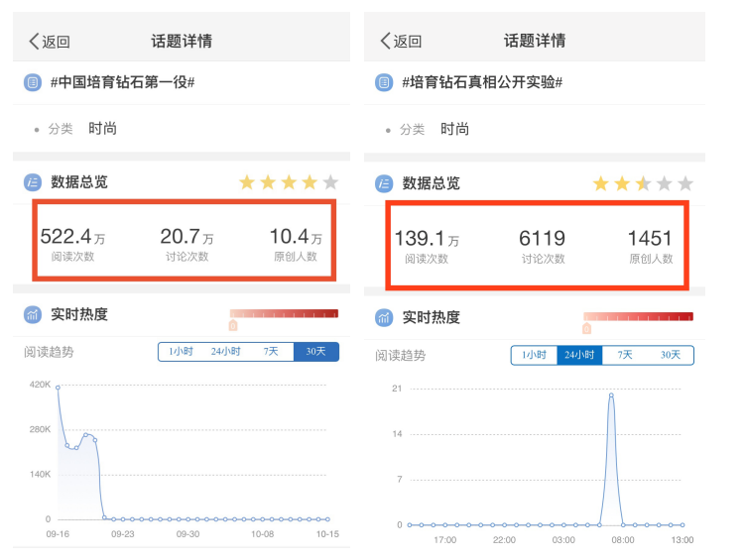Switch right chart to 30天 range
Screen dimensions: 744x560
click(x=671, y=356)
